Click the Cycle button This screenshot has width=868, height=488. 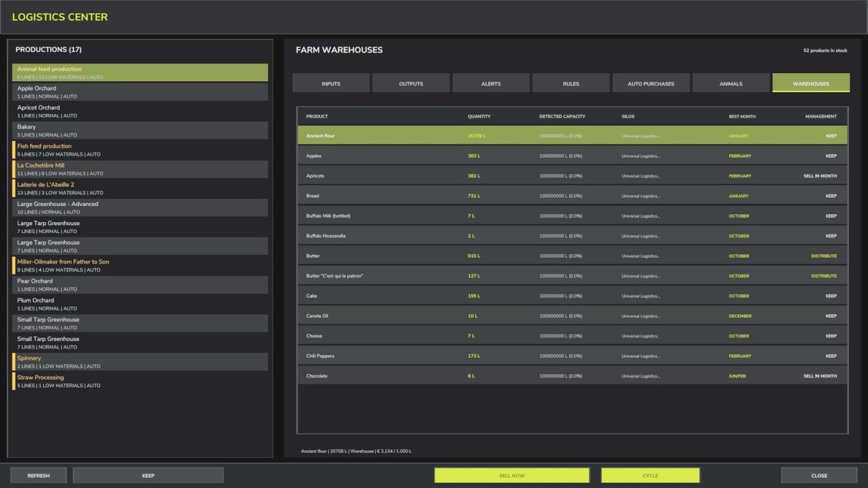tap(650, 475)
